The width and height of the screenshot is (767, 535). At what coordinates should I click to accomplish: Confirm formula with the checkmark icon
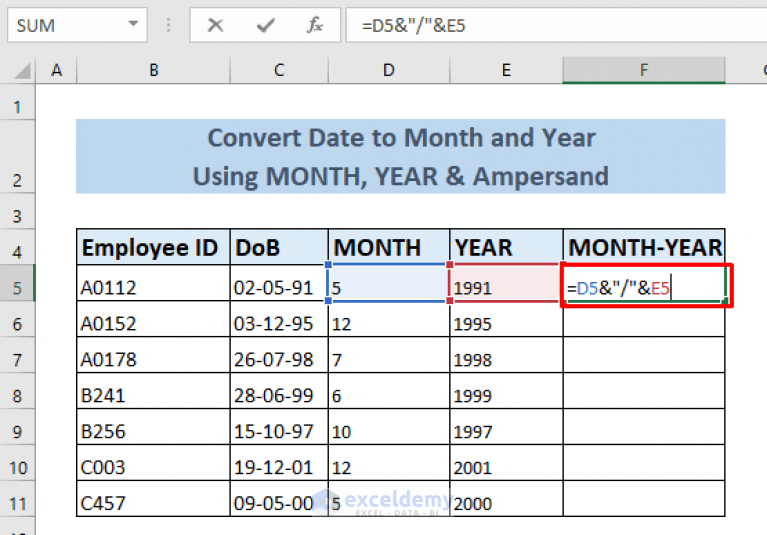(266, 25)
